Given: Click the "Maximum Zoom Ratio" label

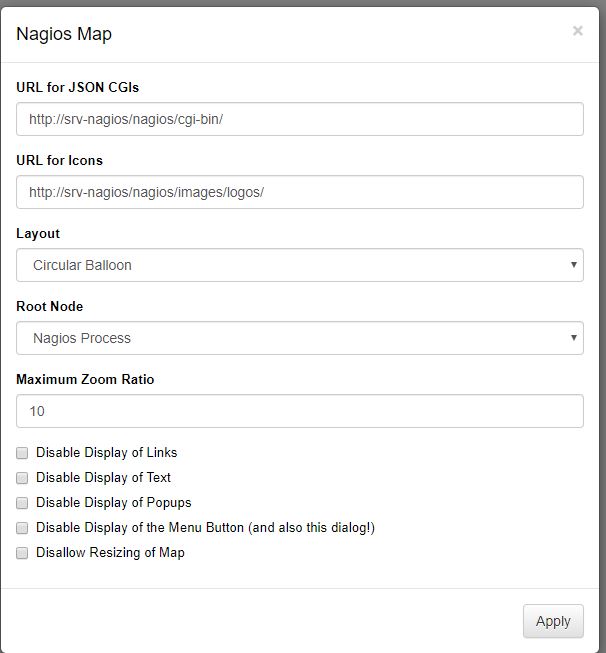Looking at the screenshot, I should pos(85,379).
